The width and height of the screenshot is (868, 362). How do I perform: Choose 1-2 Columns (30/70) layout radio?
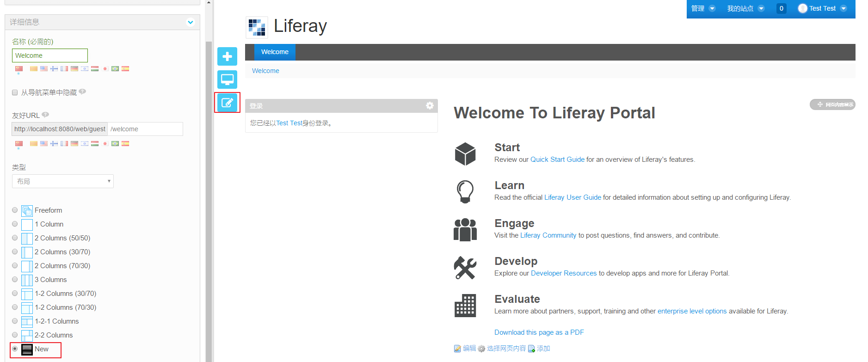[x=15, y=293]
